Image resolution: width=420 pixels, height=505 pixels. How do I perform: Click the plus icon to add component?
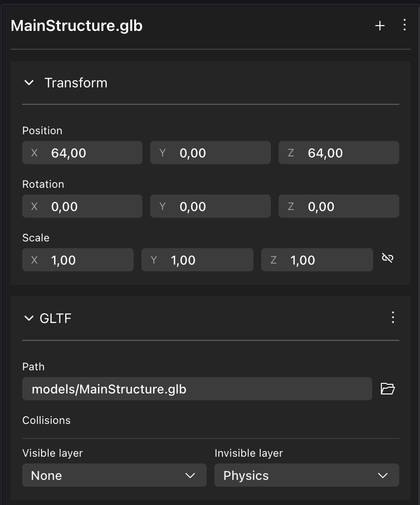point(380,26)
